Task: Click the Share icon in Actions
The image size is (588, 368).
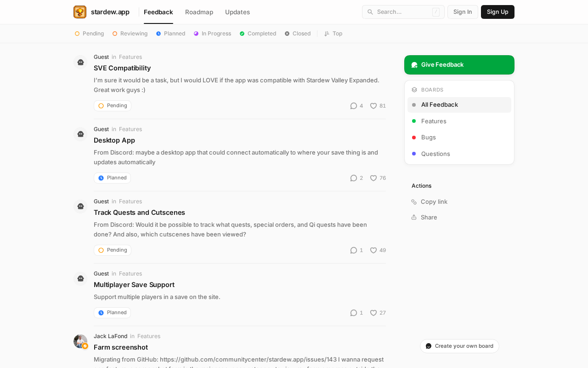Action: (414, 218)
